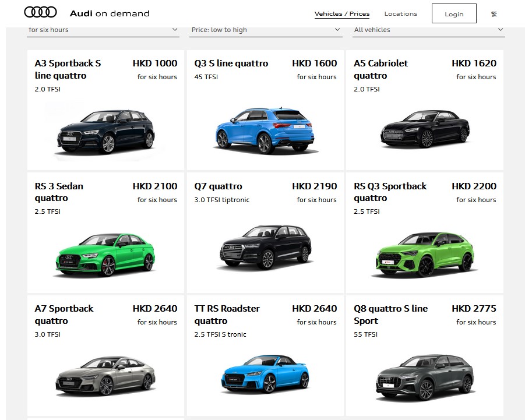Select the black A5 Cabriolet image

(425, 129)
